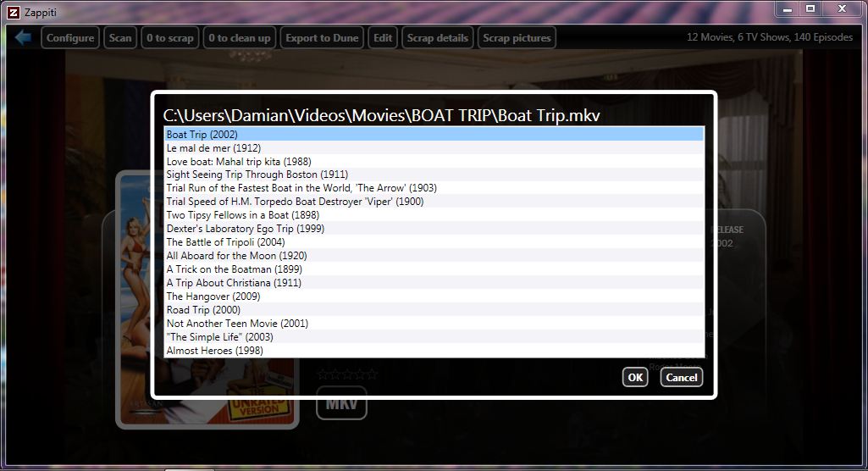
Task: Click the Zappiti logo in the title bar
Action: 14,12
